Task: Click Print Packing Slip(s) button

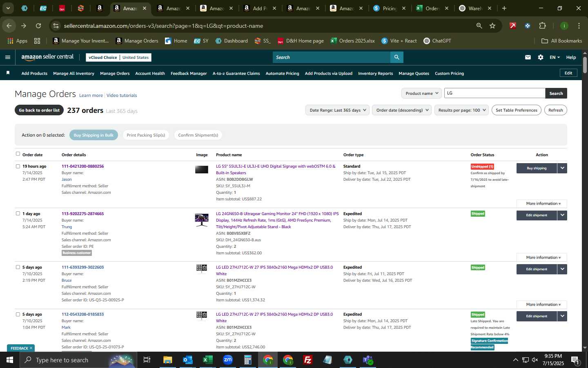Action: 146,135
